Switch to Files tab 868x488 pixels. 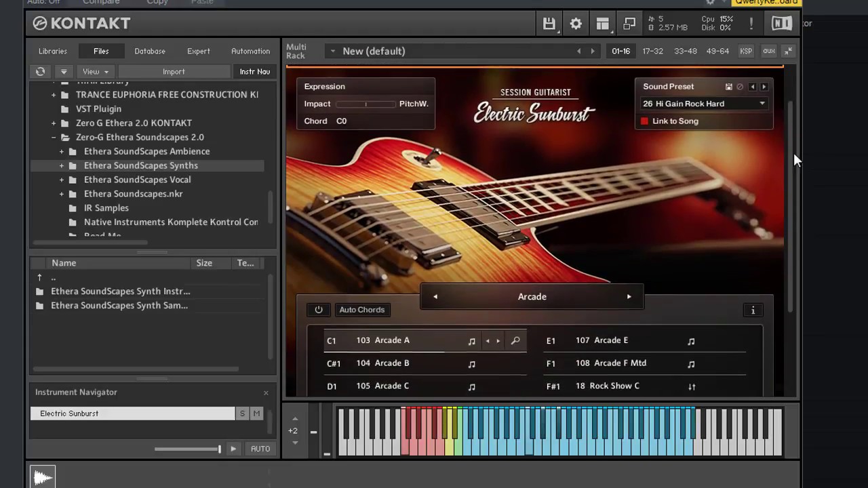tap(101, 51)
